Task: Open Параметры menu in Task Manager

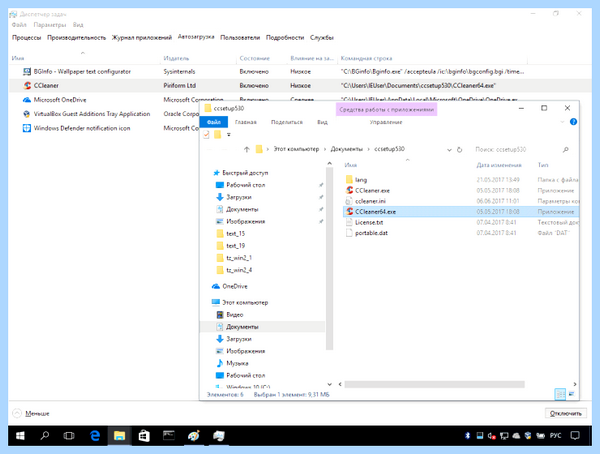Action: click(x=50, y=25)
